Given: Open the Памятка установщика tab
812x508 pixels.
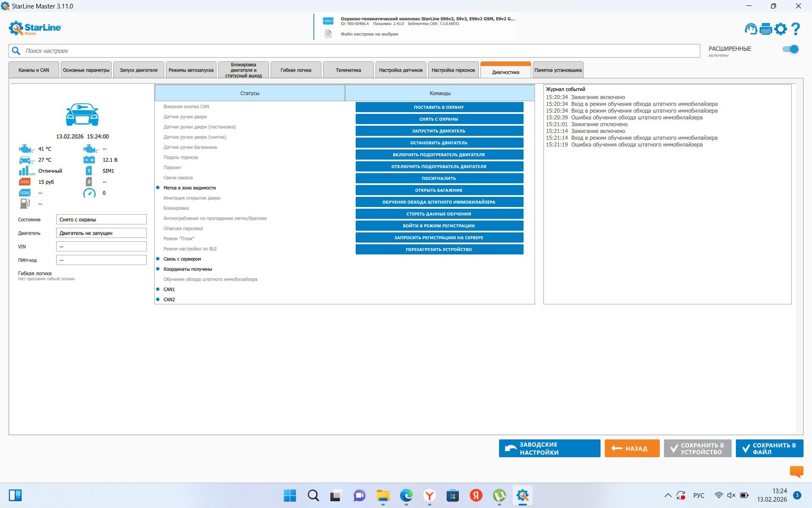Looking at the screenshot, I should coord(558,70).
